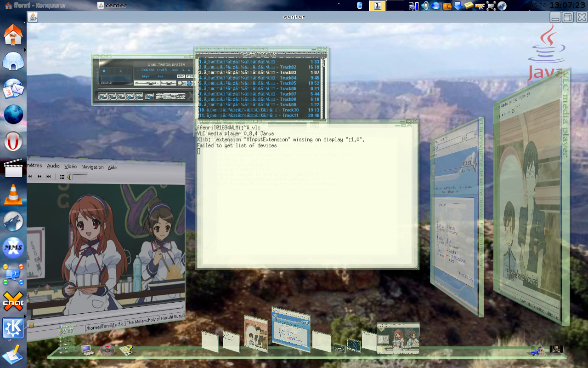Select Track09 in XMMS playlist
The height and width of the screenshot is (368, 588).
[259, 105]
